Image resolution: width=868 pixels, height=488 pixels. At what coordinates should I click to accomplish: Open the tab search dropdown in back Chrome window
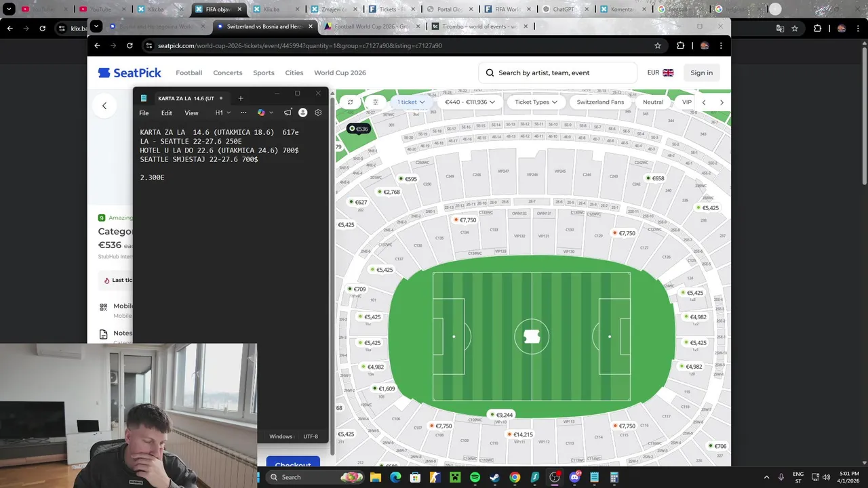pos(9,9)
